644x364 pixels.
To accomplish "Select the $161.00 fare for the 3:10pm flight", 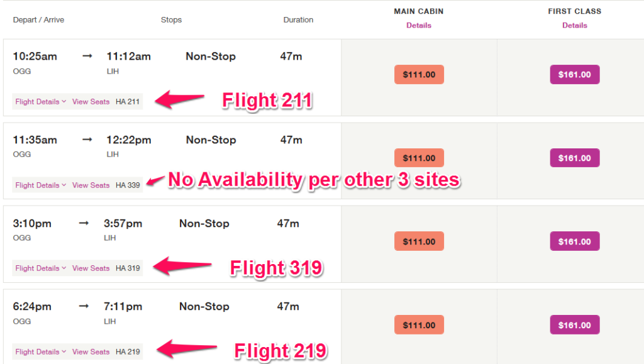I will pyautogui.click(x=574, y=241).
